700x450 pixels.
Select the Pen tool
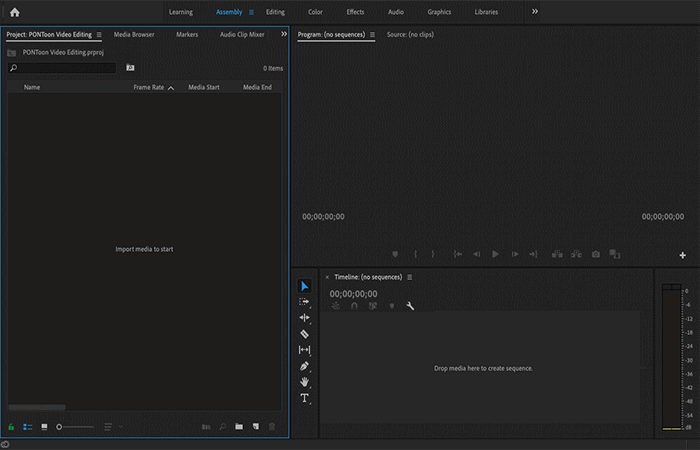click(304, 366)
